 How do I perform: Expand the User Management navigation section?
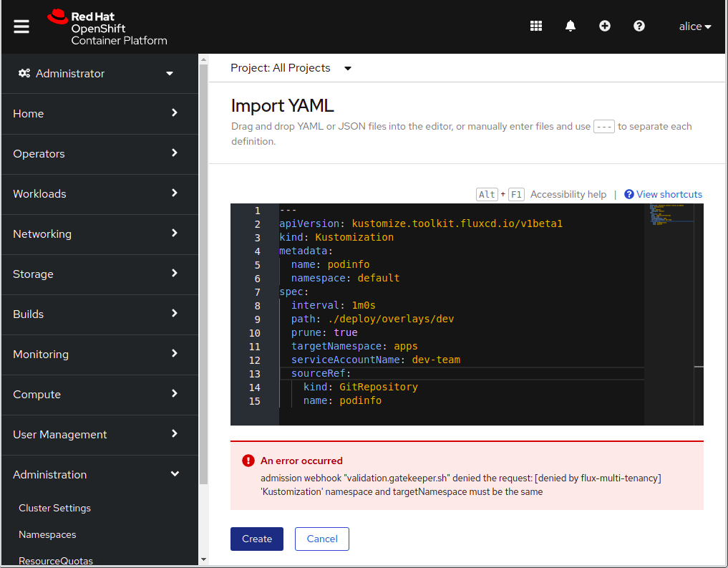click(100, 434)
